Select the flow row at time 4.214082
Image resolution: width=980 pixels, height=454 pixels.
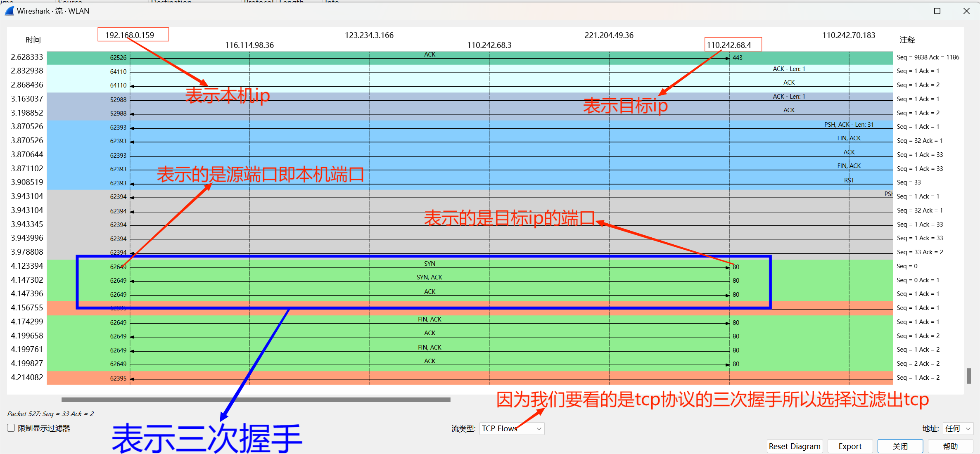[470, 378]
